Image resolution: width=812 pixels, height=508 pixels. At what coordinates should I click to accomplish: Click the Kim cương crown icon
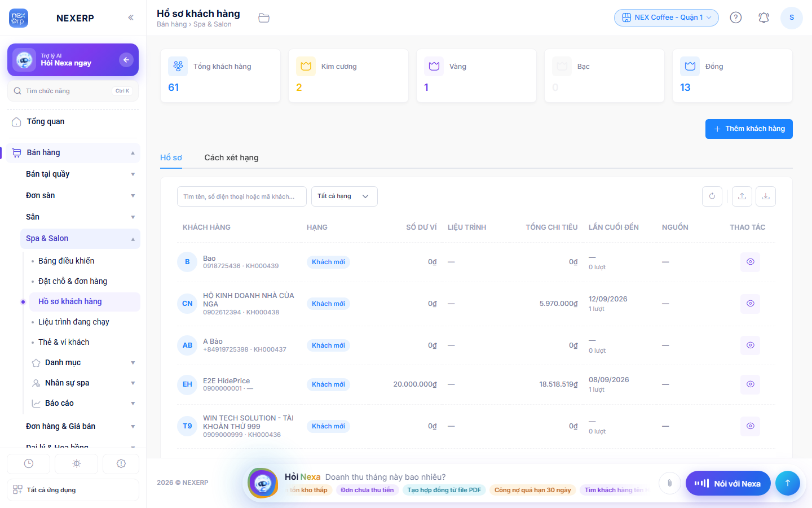306,66
